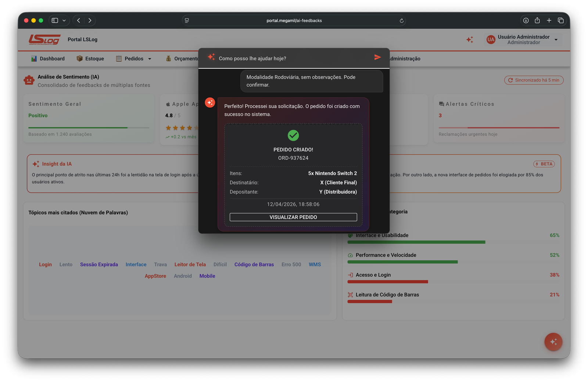Viewport: 588px width, 382px height.
Task: Select the word Login in the word cloud
Action: click(x=45, y=264)
